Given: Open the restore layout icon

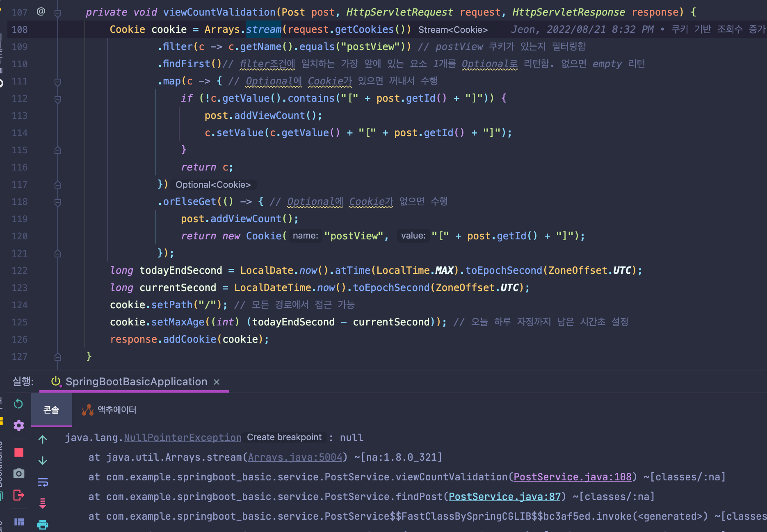Looking at the screenshot, I should (18, 522).
